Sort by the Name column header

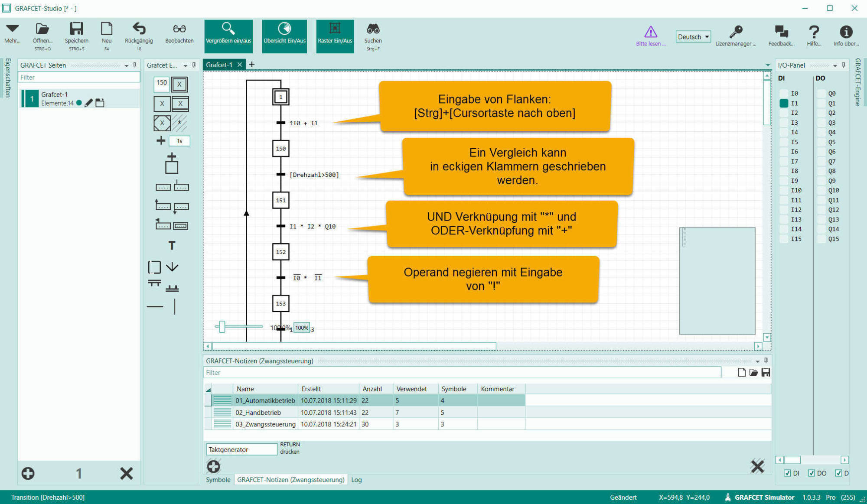265,389
